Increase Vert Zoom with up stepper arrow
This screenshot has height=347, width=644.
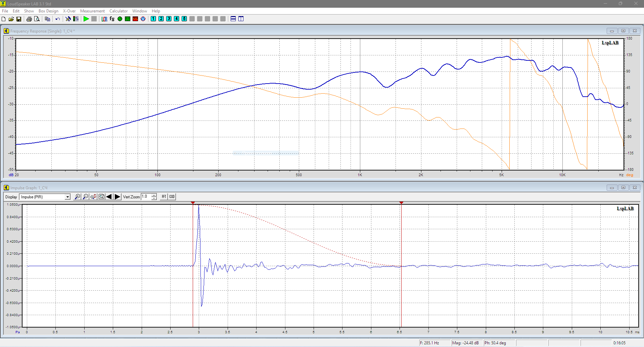(x=154, y=195)
